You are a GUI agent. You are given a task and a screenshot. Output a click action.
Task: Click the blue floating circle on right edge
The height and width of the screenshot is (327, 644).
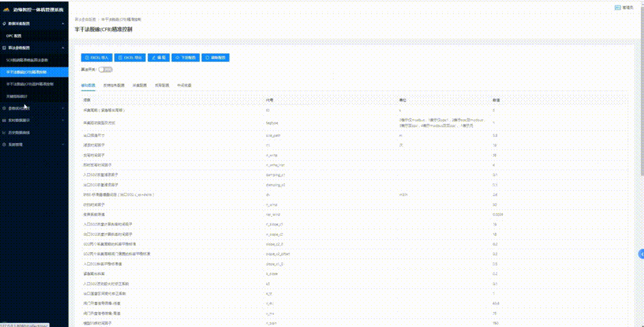[641, 253]
